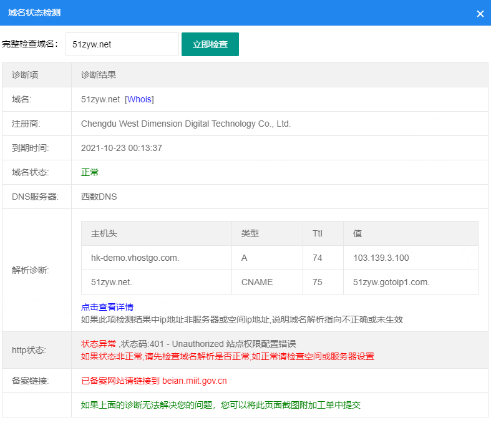The image size is (491, 448).
Task: Click the Ttl column header
Action: (x=317, y=233)
